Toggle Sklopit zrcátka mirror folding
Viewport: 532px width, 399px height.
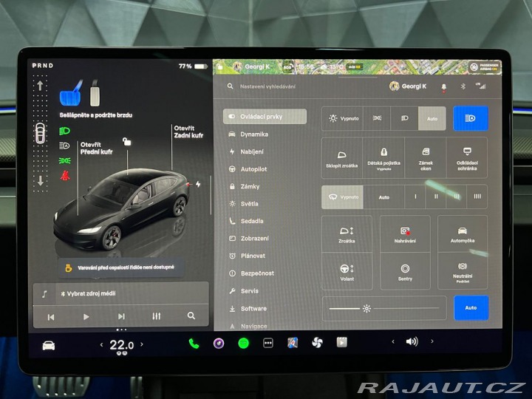point(342,158)
